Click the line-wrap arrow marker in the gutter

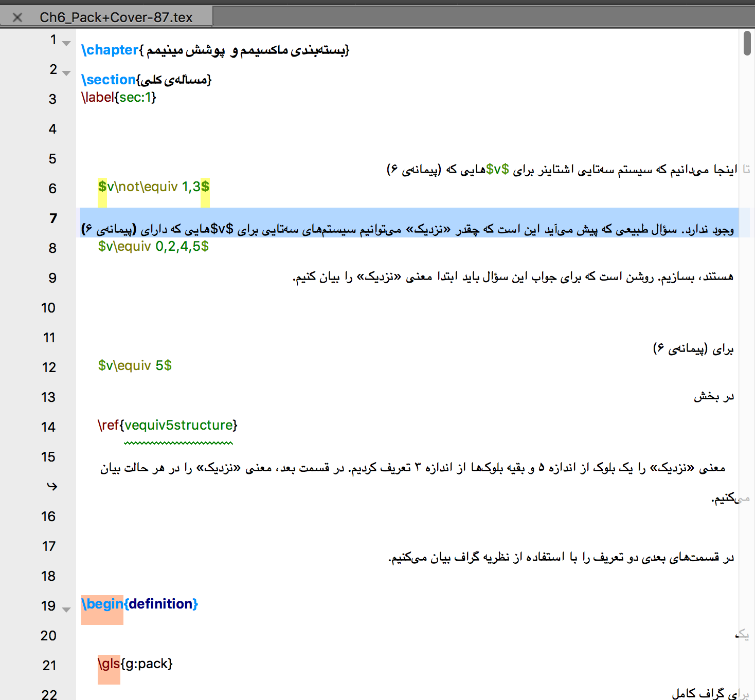coord(52,486)
